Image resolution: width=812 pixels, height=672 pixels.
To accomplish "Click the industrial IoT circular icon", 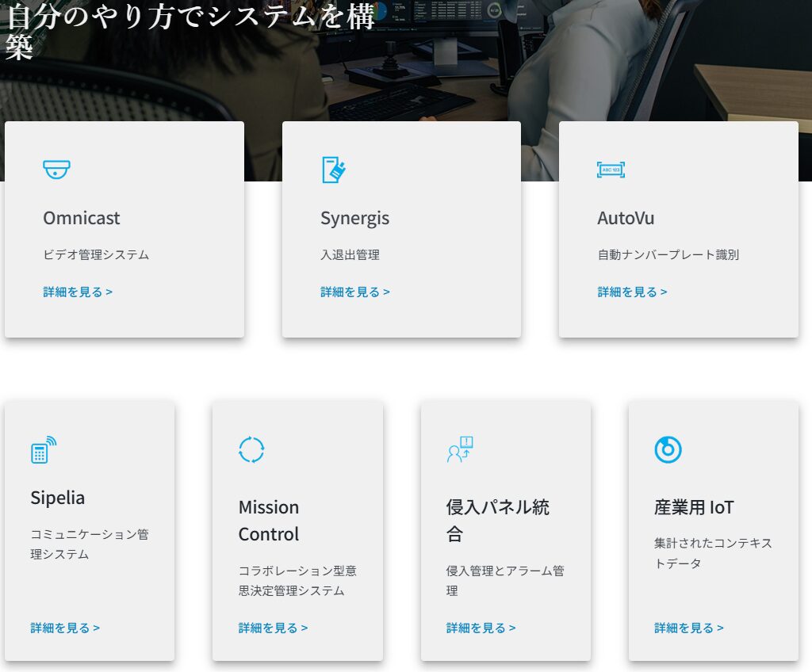I will 668,449.
